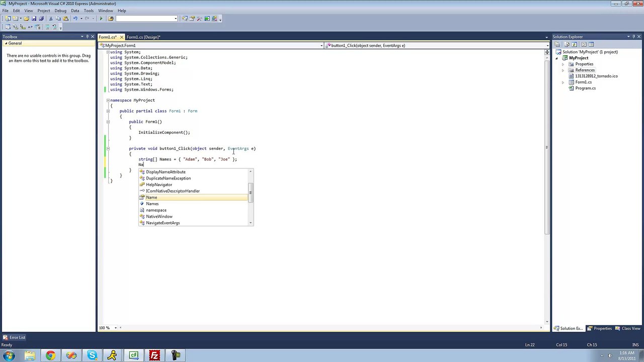This screenshot has height=362, width=644.
Task: Click Show All Files in Solution Explorer
Action: click(567, 44)
